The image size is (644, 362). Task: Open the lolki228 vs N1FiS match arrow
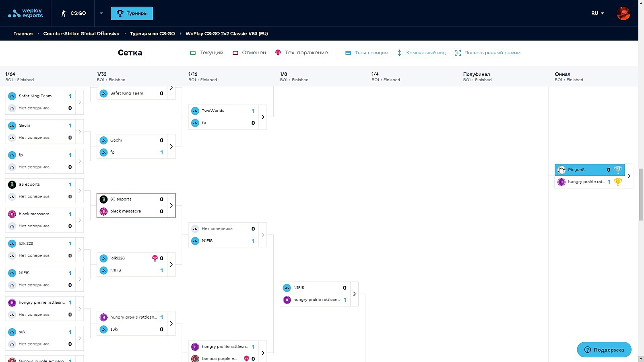pos(171,264)
